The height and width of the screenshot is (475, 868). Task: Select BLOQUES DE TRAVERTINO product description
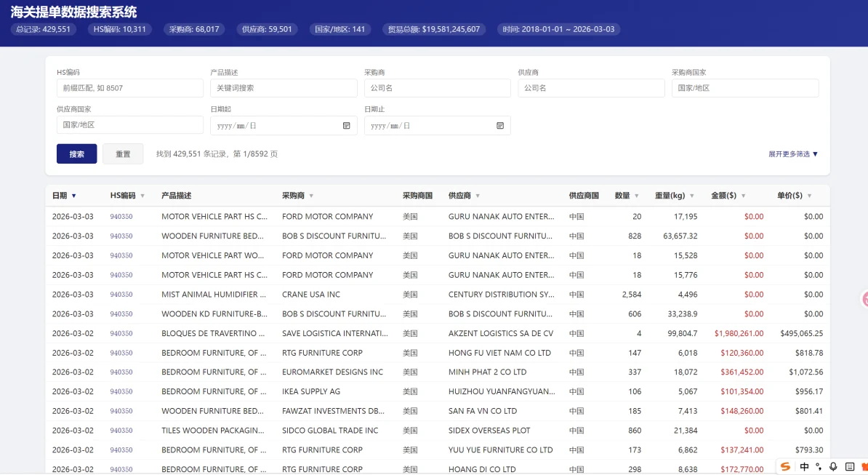click(x=213, y=333)
